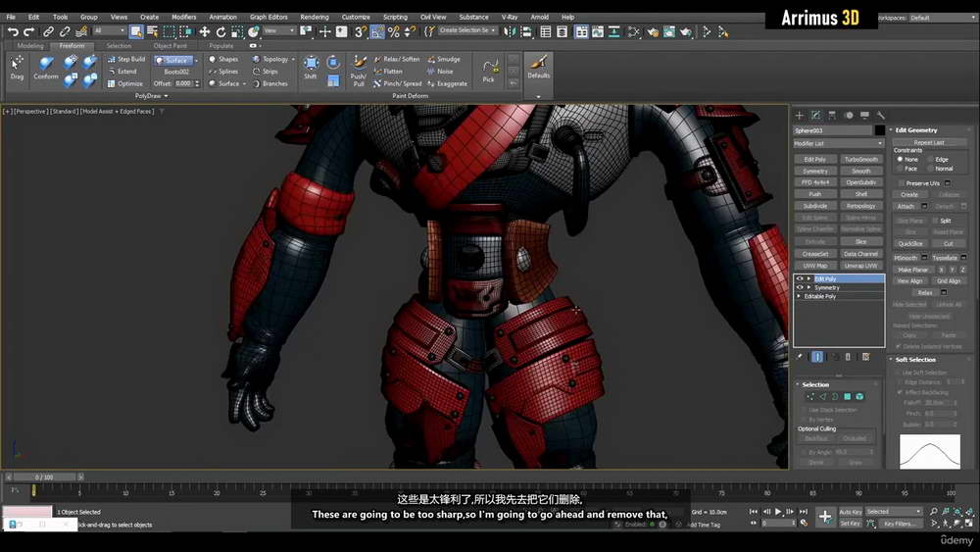Toggle the Percent Snap icon
This screenshot has height=552, width=980.
point(394,31)
